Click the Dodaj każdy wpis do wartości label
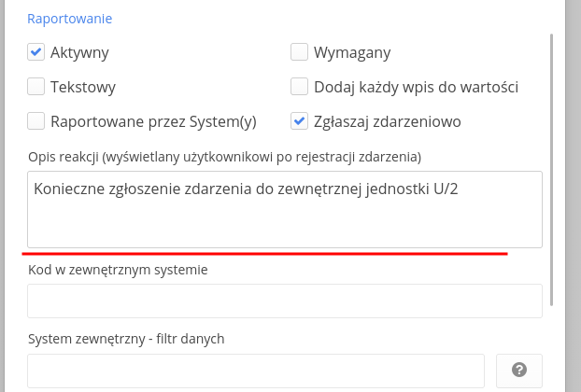The height and width of the screenshot is (392, 581). 417,87
